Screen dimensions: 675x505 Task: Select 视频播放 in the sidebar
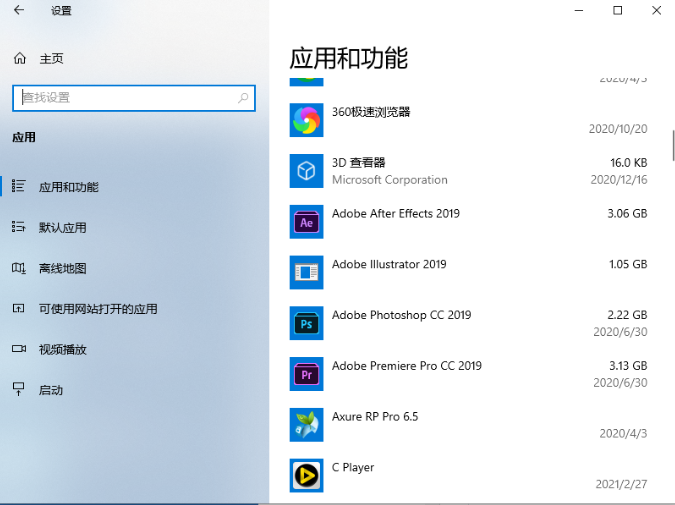(x=62, y=349)
